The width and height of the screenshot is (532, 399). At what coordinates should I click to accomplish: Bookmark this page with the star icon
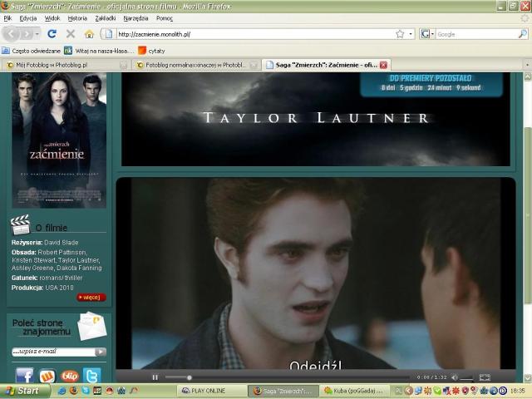click(400, 34)
